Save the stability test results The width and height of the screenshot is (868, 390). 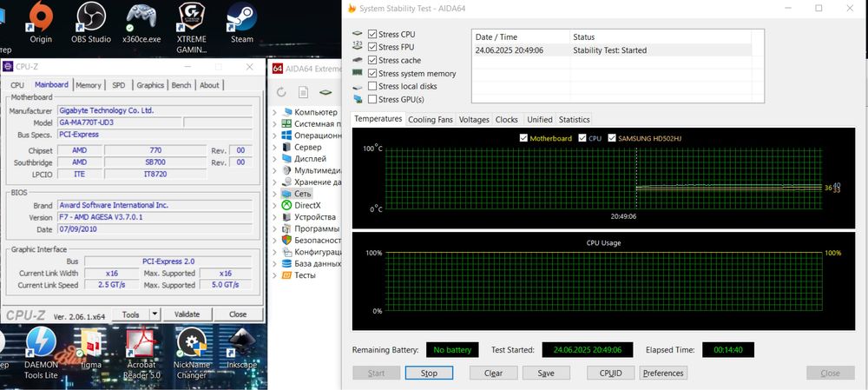click(546, 373)
